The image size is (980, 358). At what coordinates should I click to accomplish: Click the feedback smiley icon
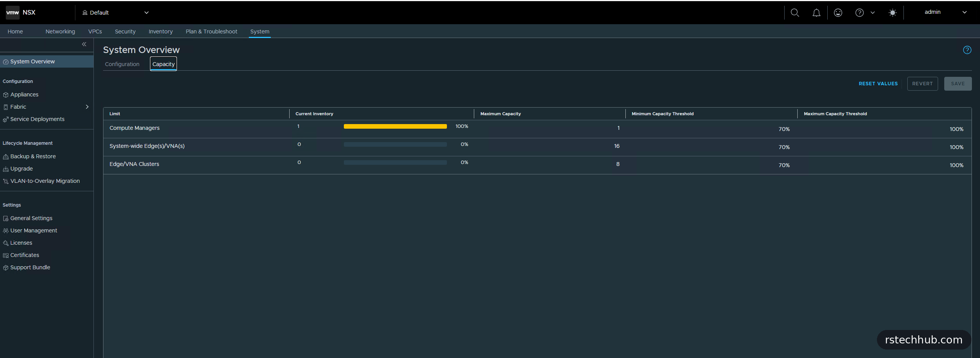click(x=838, y=13)
